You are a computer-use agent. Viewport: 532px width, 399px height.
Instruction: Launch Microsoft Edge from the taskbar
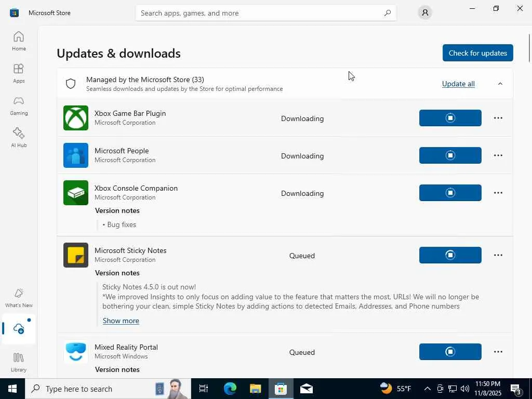(x=230, y=389)
